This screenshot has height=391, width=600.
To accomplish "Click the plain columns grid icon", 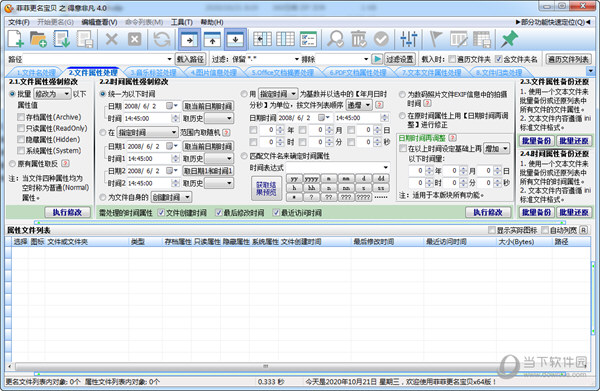I will 285,39.
